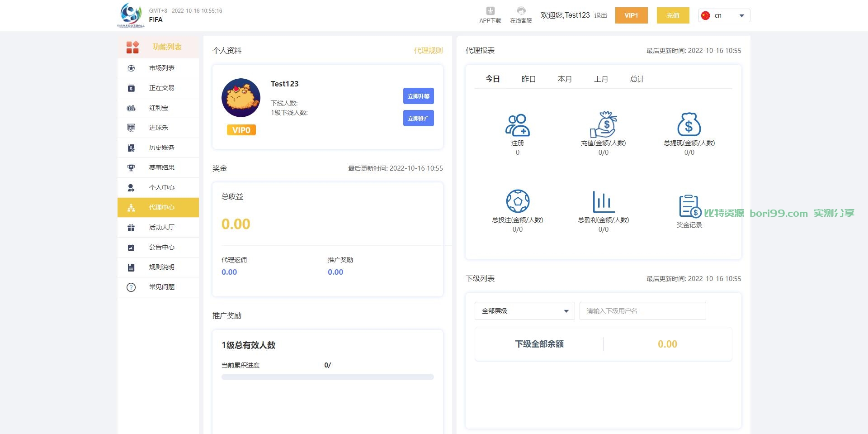Click the VIP0 badge under avatar
The width and height of the screenshot is (868, 434).
tap(241, 130)
